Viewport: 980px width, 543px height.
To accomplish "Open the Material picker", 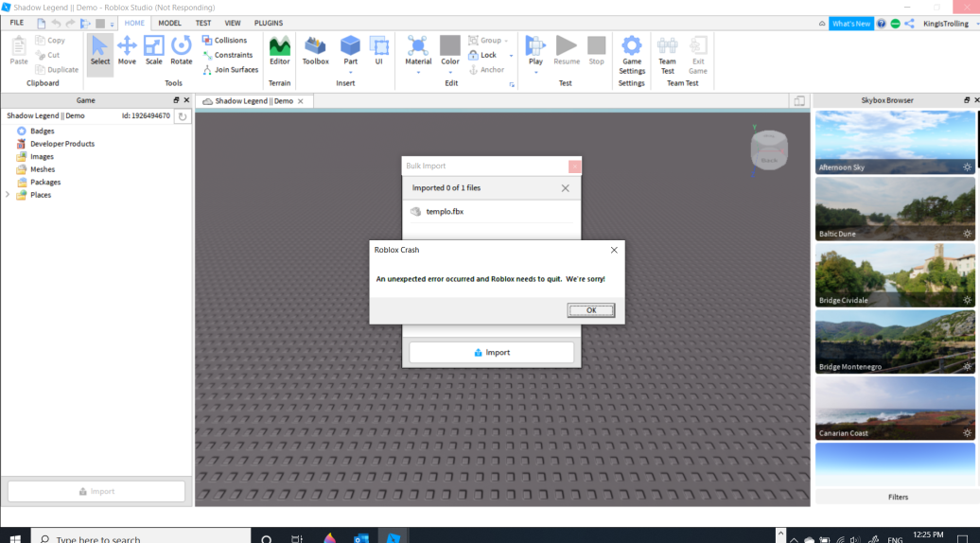I will pyautogui.click(x=418, y=50).
